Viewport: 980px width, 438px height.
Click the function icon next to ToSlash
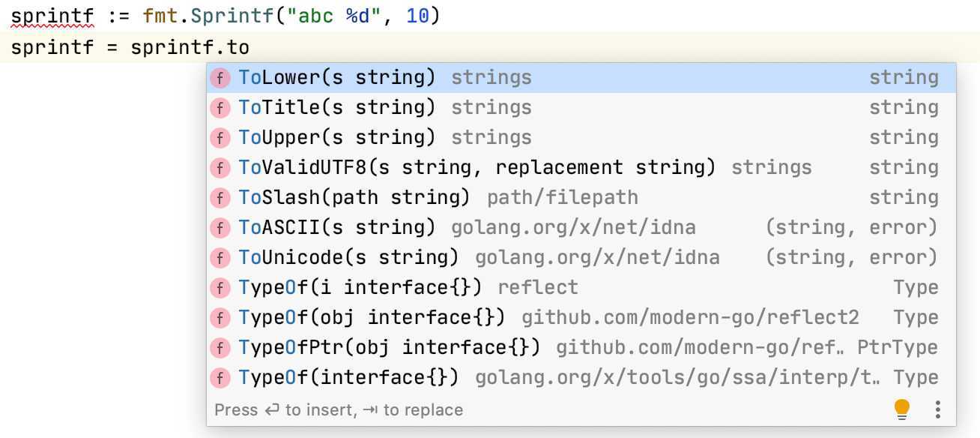[x=220, y=198]
